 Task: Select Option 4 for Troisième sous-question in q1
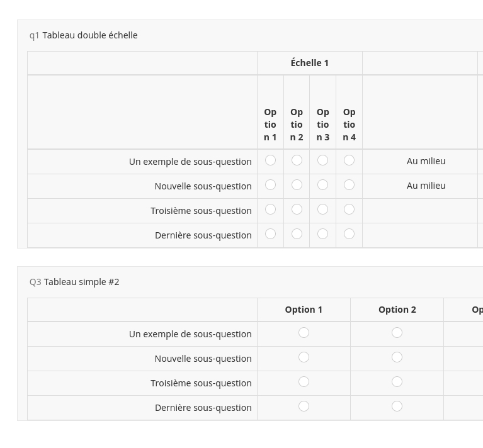(349, 210)
